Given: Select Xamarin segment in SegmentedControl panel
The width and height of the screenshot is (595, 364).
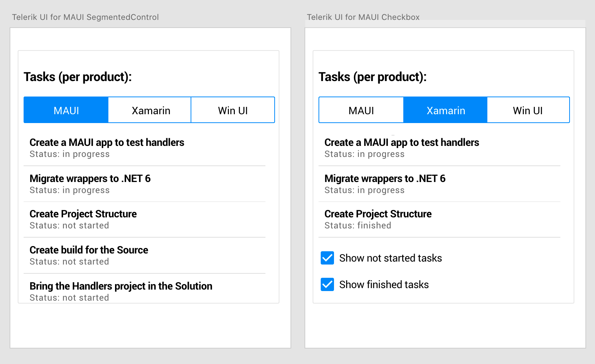Looking at the screenshot, I should (x=150, y=110).
